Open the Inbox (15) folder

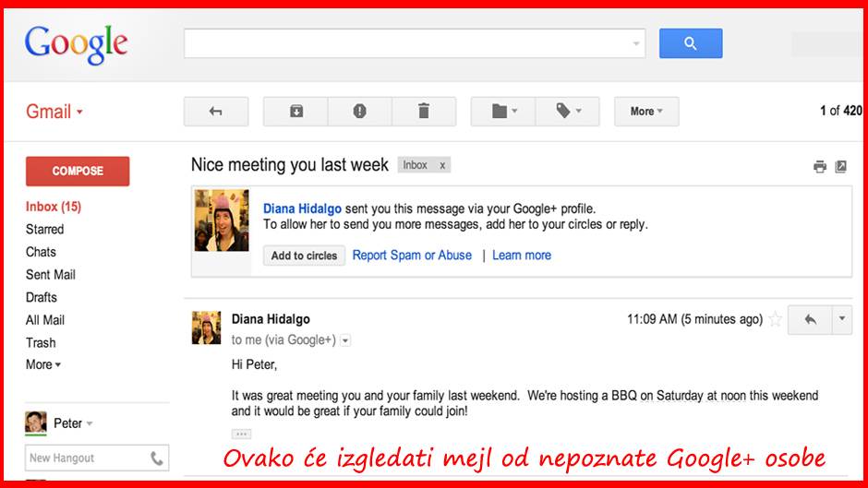point(54,207)
